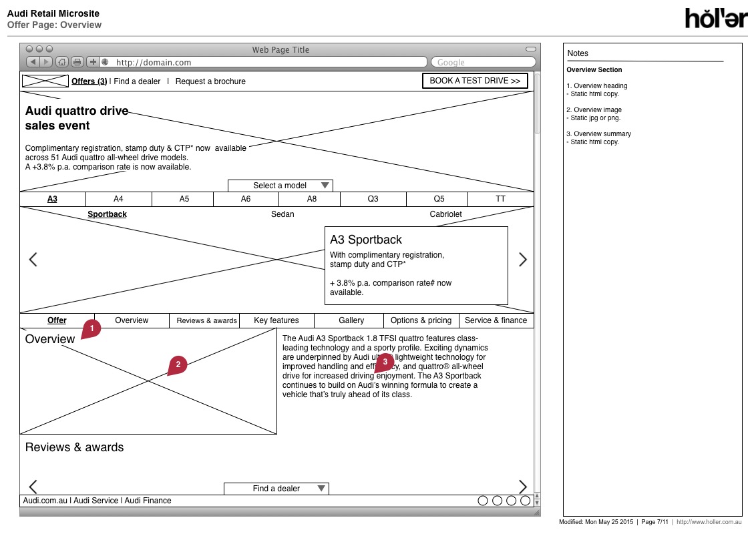Click the toolbar pill button in title bar

531,49
